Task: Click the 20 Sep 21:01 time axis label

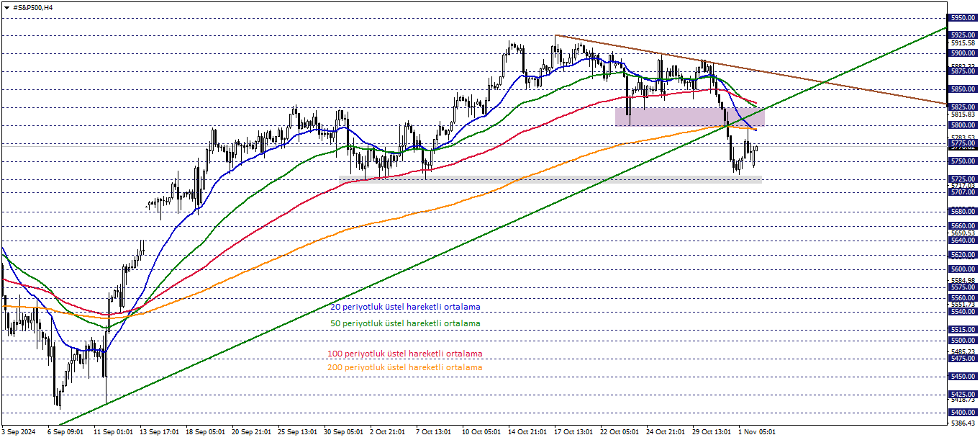Action: [252, 432]
